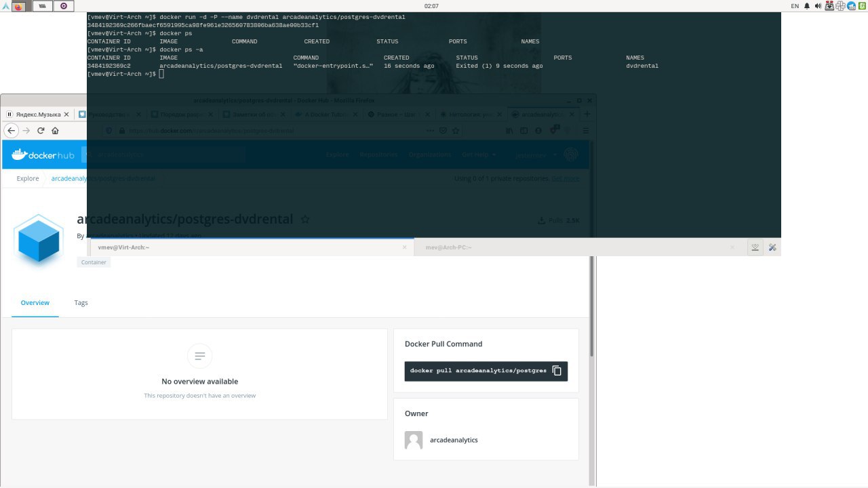Open the arcadeanalytics owner profile link
This screenshot has height=488, width=868.
(454, 440)
